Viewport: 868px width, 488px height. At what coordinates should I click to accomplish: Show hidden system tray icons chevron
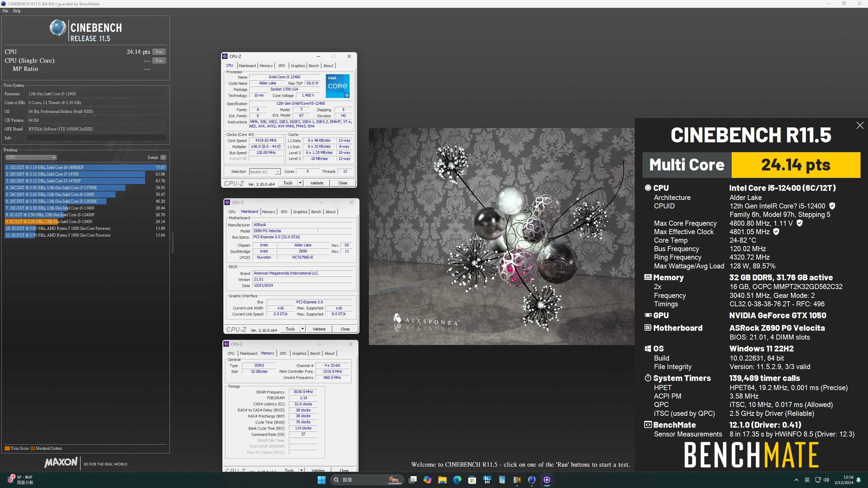[x=796, y=480]
